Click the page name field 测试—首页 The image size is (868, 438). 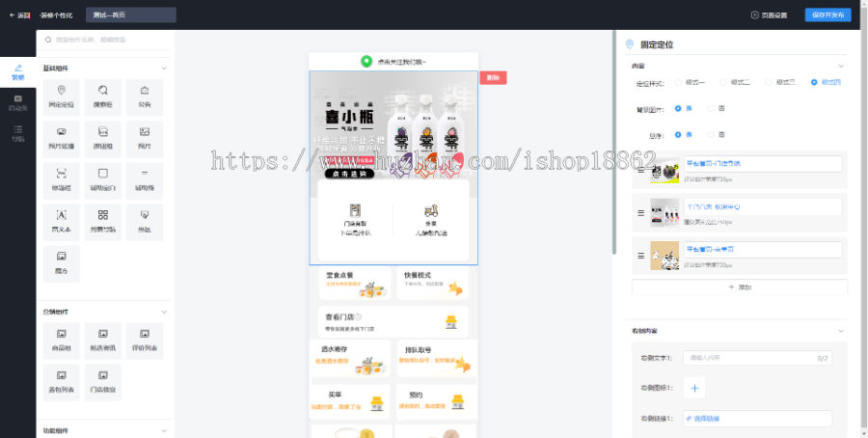coord(131,14)
